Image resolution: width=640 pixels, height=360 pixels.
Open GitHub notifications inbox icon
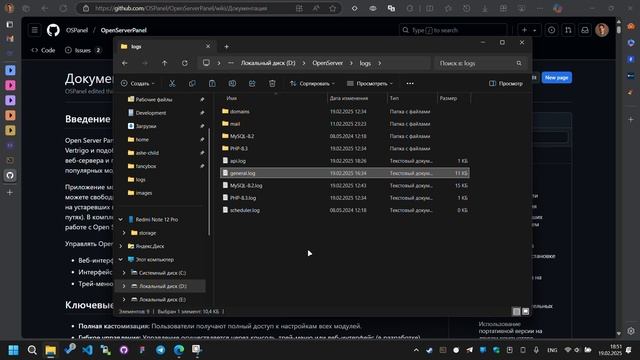[585, 30]
